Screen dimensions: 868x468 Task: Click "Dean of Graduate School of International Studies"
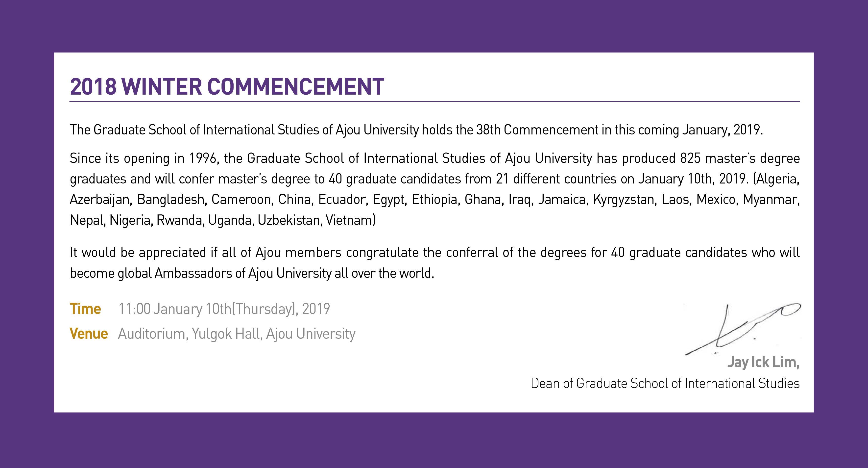665,383
